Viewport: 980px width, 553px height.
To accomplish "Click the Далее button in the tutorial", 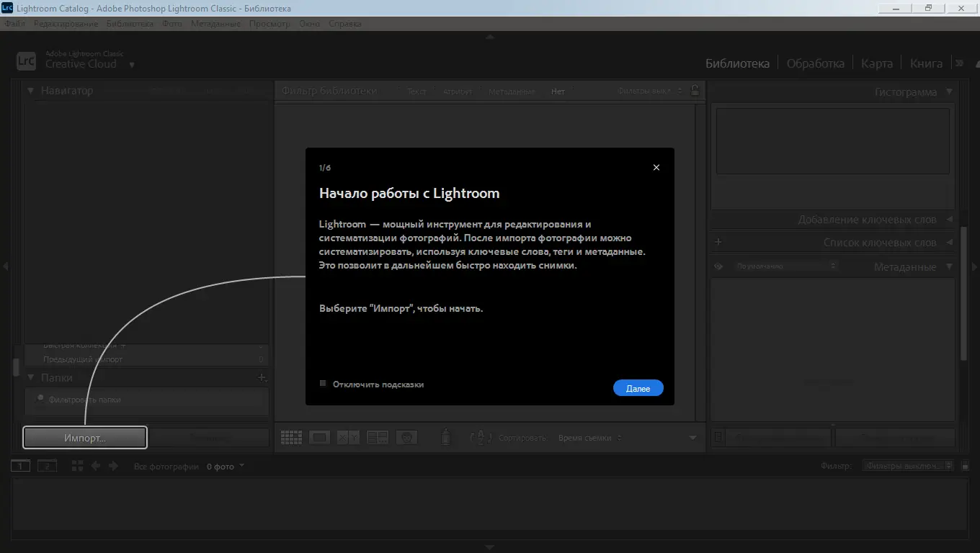I will [x=638, y=388].
